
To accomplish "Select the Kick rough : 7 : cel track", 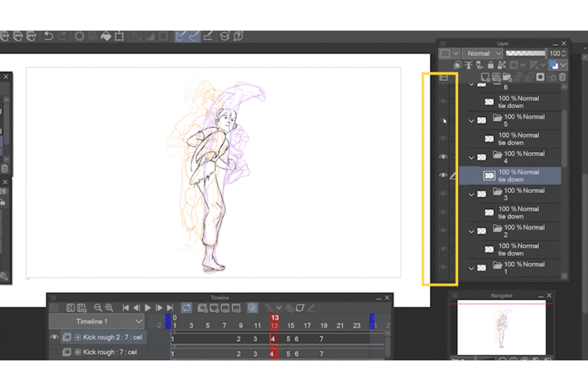I will tap(109, 352).
